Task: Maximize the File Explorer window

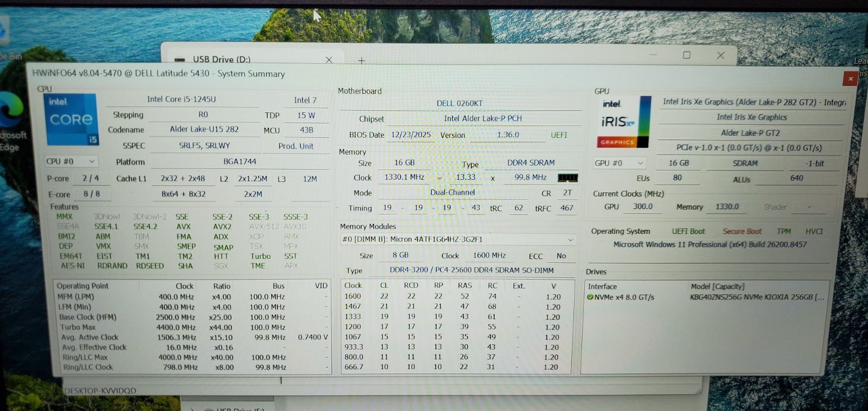Action: point(686,55)
